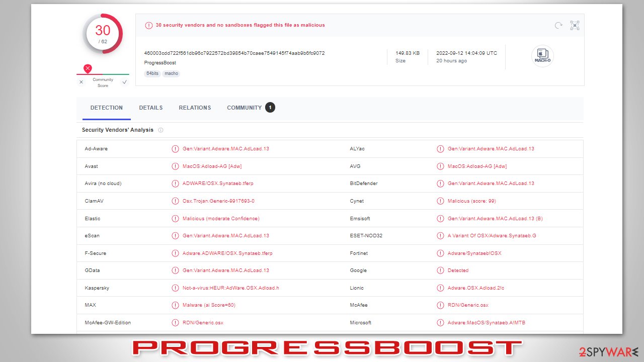This screenshot has height=362, width=644.
Task: Click the warning icon for Avast detection
Action: pyautogui.click(x=175, y=166)
